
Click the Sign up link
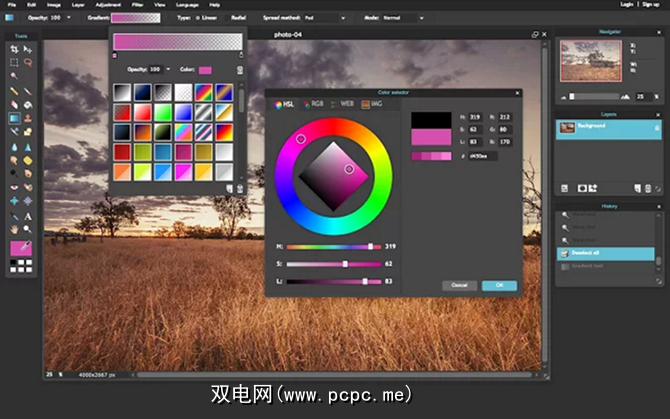point(651,4)
